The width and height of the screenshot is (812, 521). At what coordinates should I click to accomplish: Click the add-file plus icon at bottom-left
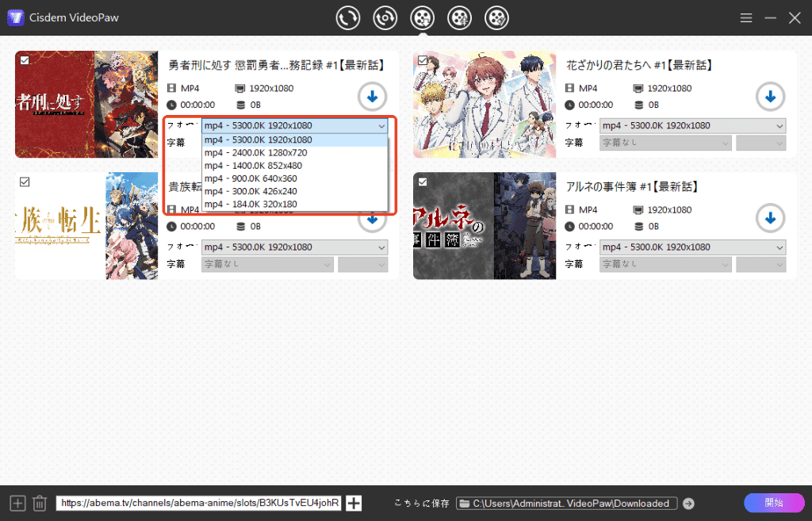[17, 503]
